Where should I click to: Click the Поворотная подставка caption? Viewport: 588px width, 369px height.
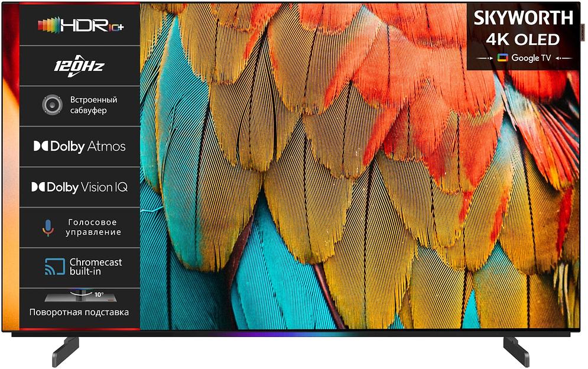pos(79,312)
